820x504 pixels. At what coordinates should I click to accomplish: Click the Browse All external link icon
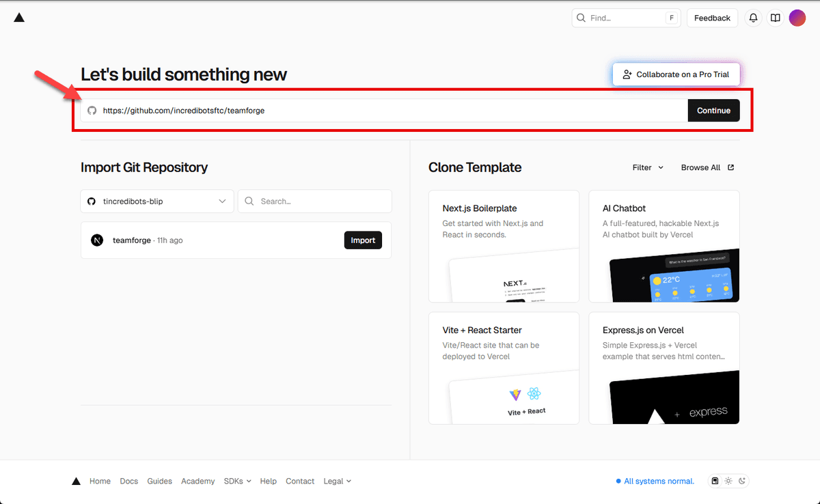[730, 167]
